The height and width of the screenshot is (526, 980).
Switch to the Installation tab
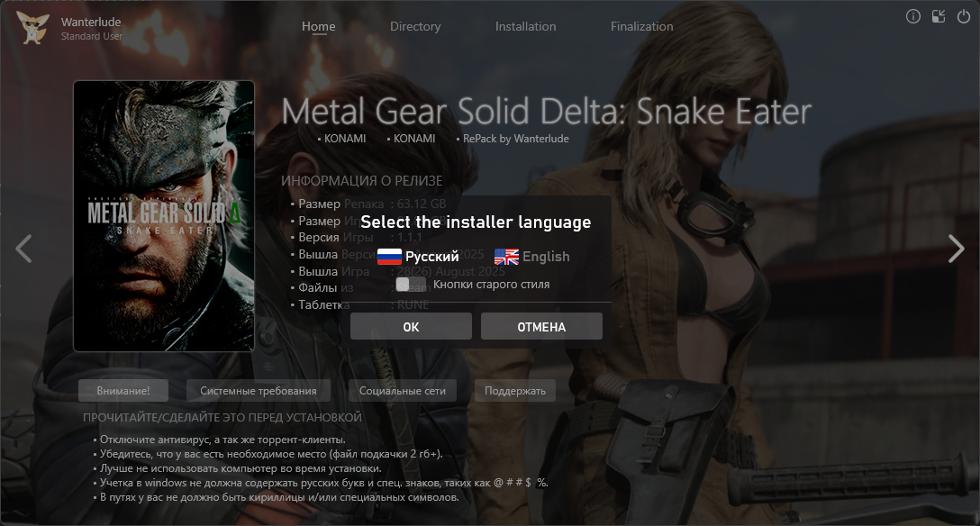click(526, 26)
